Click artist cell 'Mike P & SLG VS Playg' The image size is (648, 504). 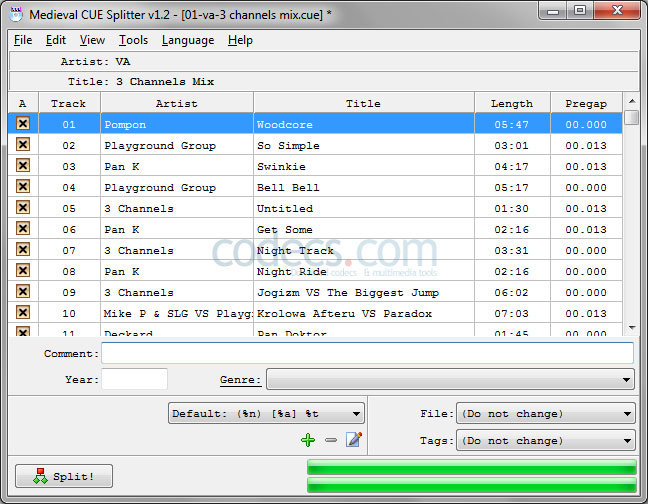coord(178,314)
